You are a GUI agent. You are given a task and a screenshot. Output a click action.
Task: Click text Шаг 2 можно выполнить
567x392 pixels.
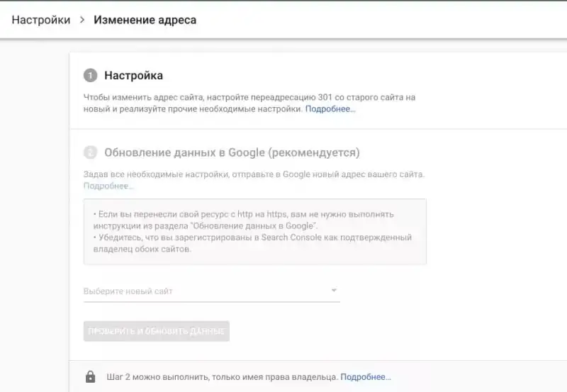(223, 377)
